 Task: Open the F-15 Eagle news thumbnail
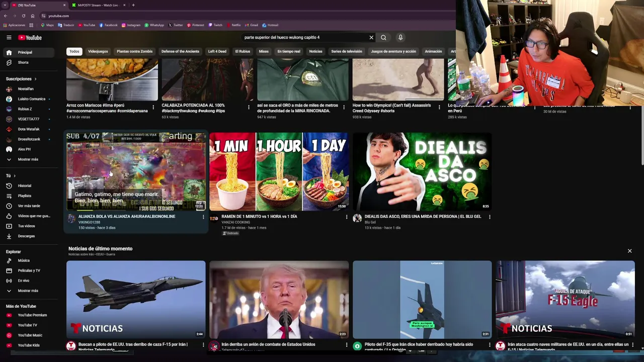(x=565, y=300)
